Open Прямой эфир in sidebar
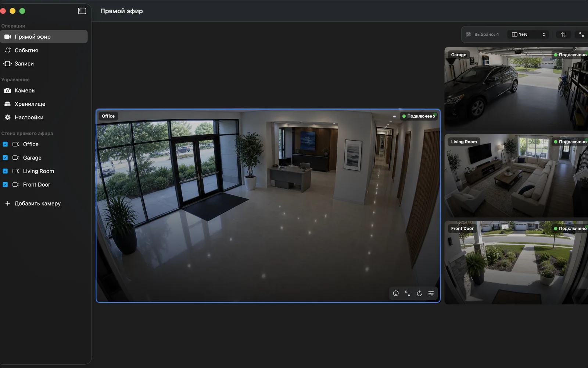Screen dimensions: 588x368 [x=44, y=37]
